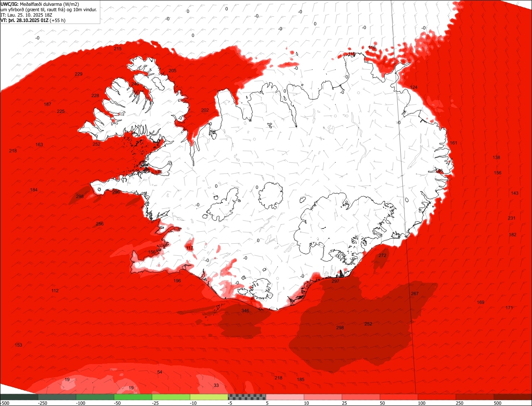Click the map value 143

(x=515, y=193)
